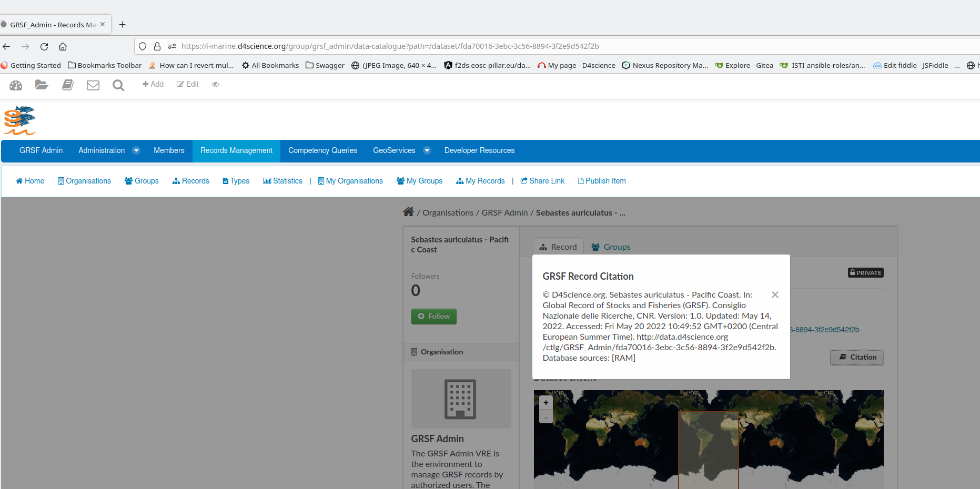Expand the GeoServices dropdown arrow

click(427, 150)
